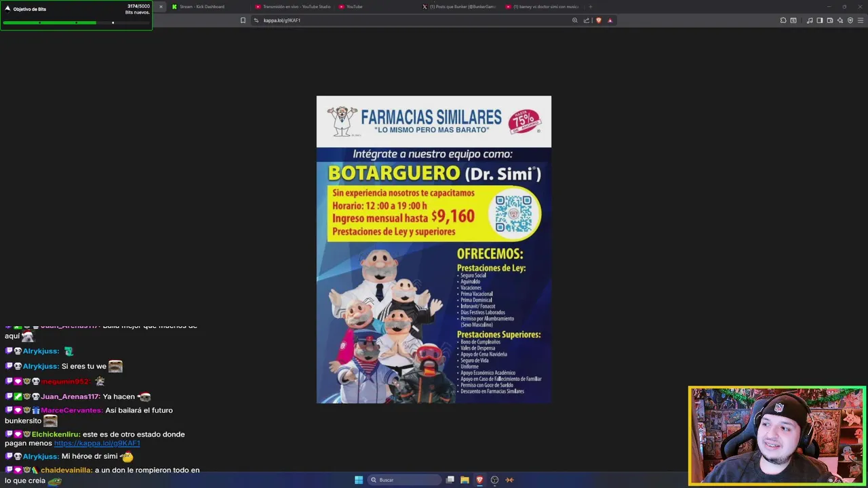The height and width of the screenshot is (488, 868).
Task: Click the toolbar icon right of the extensions icon
Action: pos(793,20)
